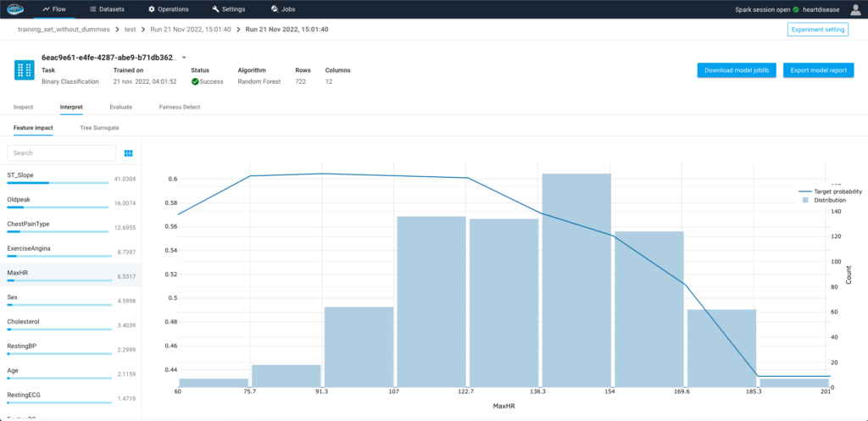Click the current run breadcrumb in bold
This screenshot has height=421, width=868.
click(287, 30)
